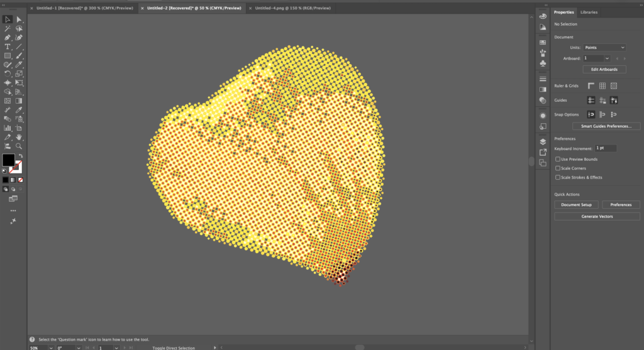Viewport: 644px width, 350px height.
Task: Open the Units dropdown set to Points
Action: (604, 48)
